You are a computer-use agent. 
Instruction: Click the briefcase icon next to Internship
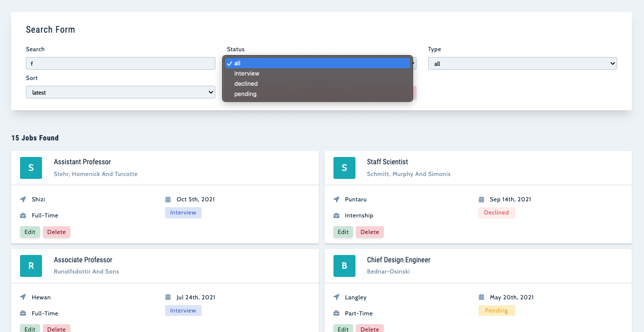(x=336, y=215)
